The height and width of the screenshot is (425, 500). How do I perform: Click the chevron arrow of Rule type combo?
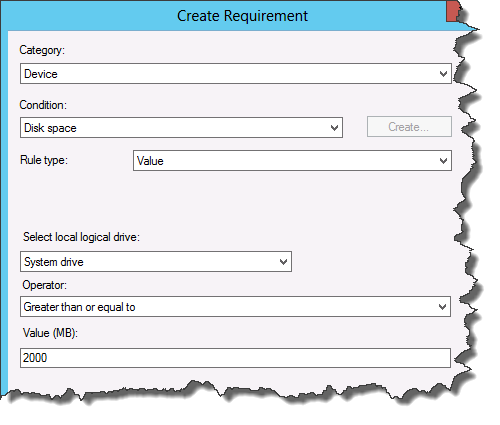[443, 161]
